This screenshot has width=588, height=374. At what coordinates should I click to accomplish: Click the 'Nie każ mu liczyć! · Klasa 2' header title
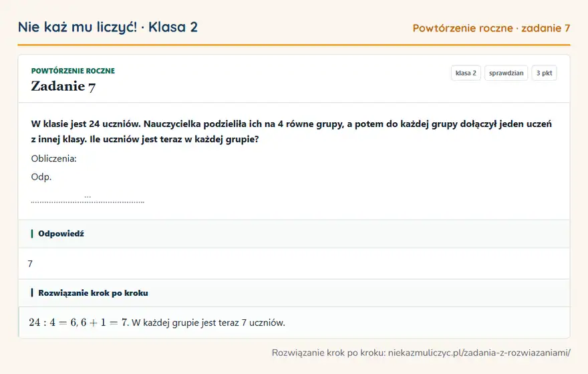tap(108, 27)
